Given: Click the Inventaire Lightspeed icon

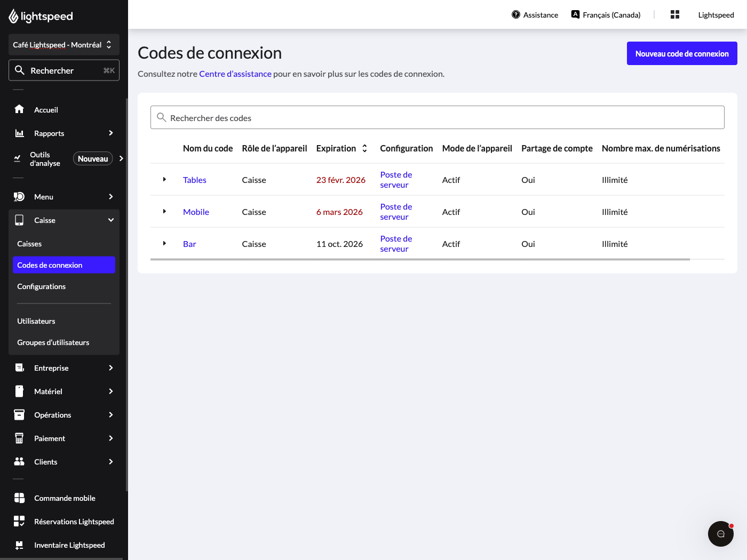Looking at the screenshot, I should click(19, 545).
